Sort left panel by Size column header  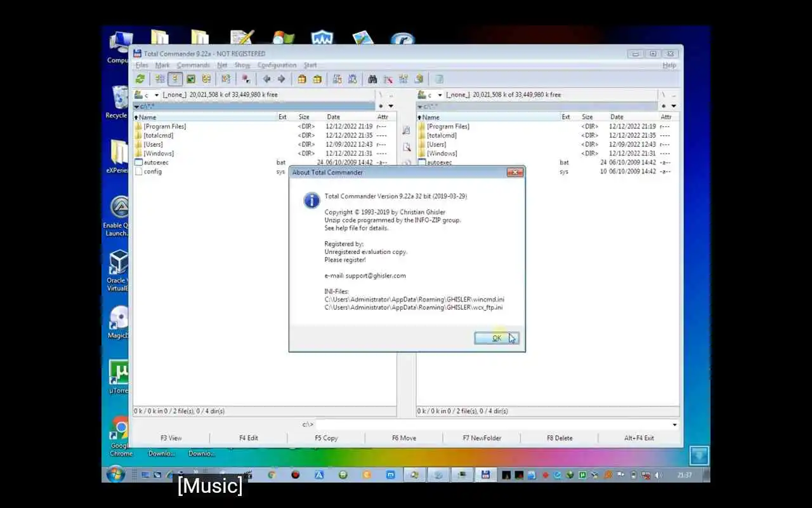(x=304, y=117)
